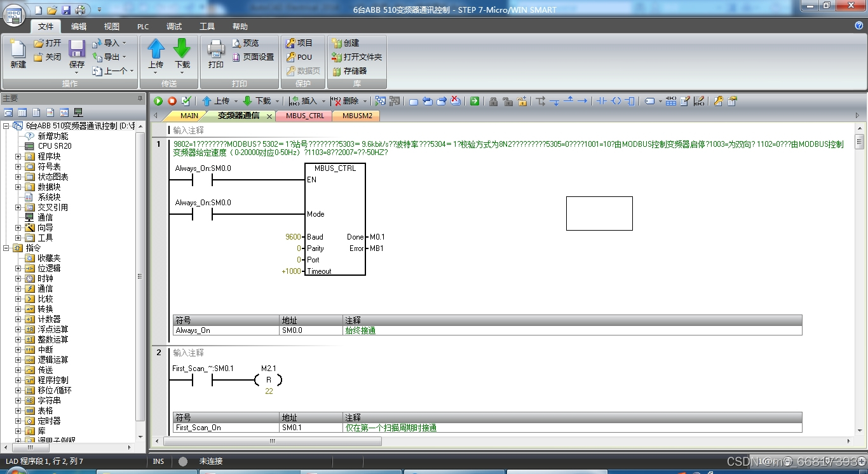This screenshot has width=868, height=474.
Task: Click the 关闭 close project button
Action: pos(48,57)
